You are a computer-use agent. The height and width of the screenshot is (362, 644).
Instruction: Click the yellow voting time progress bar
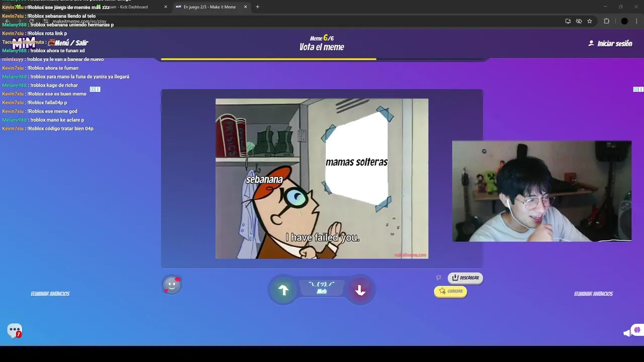click(268, 59)
